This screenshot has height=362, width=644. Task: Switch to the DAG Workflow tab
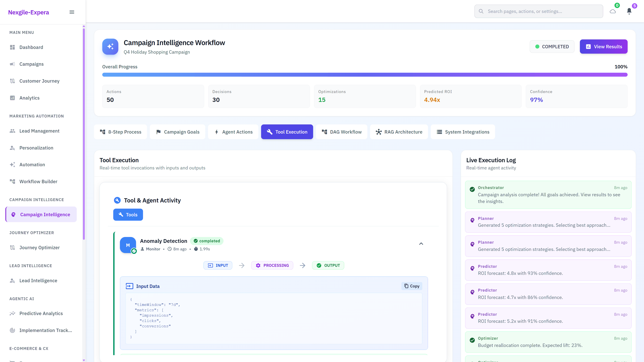point(341,132)
